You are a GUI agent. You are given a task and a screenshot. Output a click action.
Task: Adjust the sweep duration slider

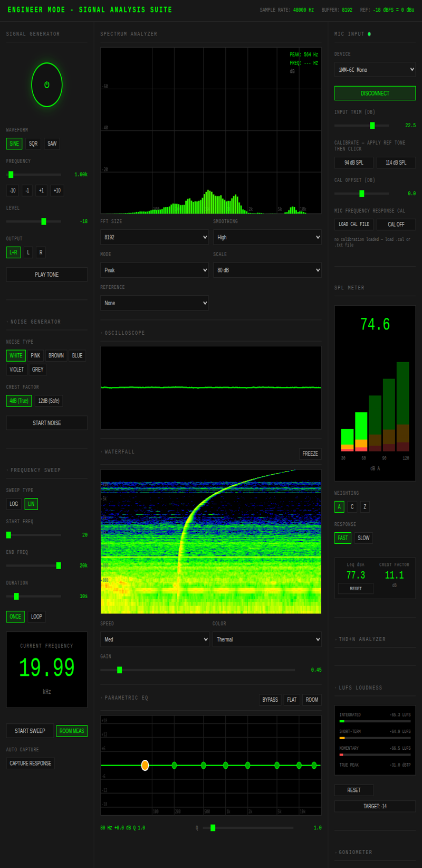point(34,596)
